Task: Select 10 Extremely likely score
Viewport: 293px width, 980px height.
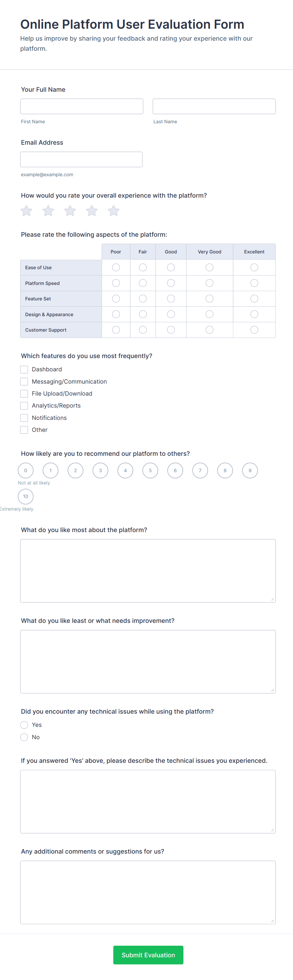Action: pos(26,496)
